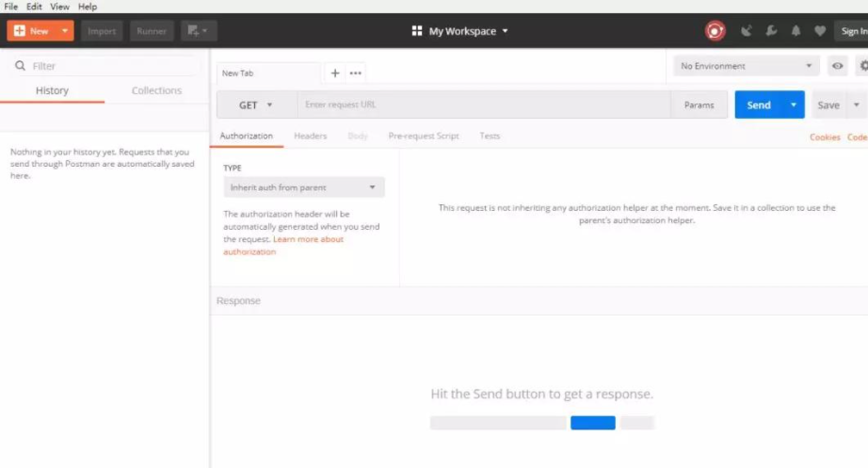Focus the sidebar Filter search field
The image size is (868, 468).
pos(105,66)
